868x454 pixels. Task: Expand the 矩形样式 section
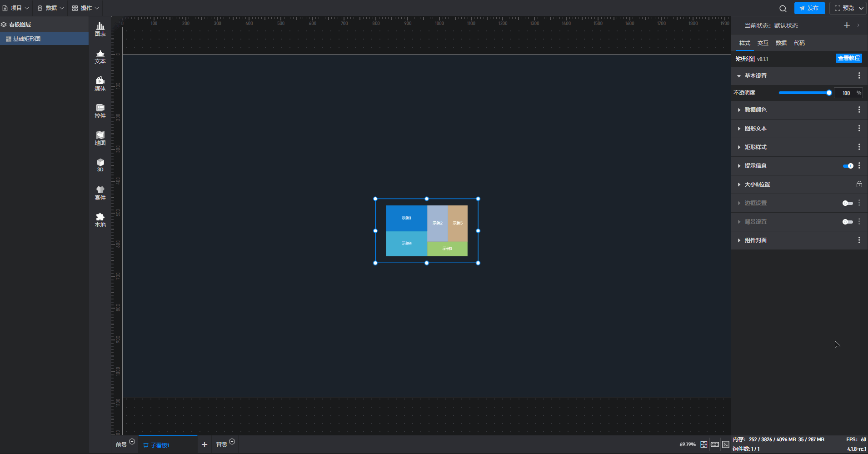click(755, 147)
